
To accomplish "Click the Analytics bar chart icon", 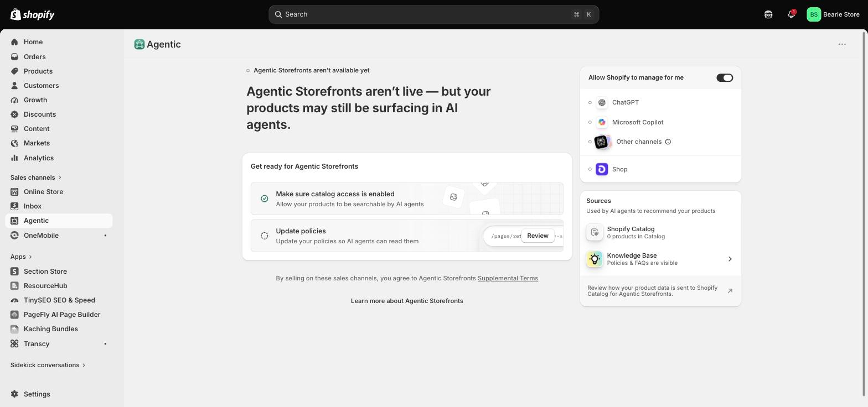I will pos(14,158).
